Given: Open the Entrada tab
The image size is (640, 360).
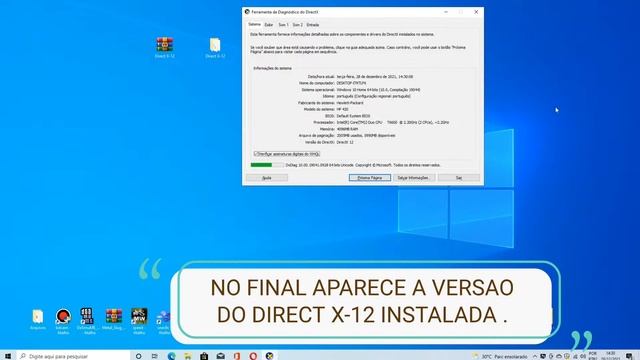Looking at the screenshot, I should point(313,25).
